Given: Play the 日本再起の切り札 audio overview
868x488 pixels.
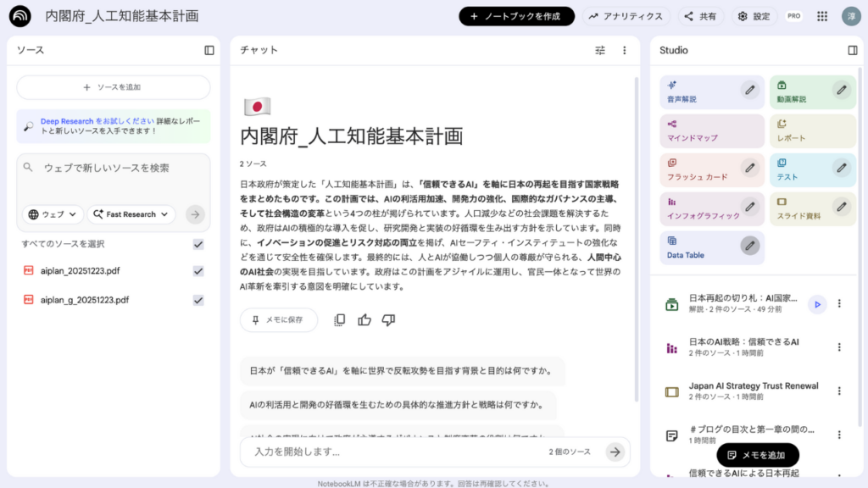Looking at the screenshot, I should click(x=816, y=304).
